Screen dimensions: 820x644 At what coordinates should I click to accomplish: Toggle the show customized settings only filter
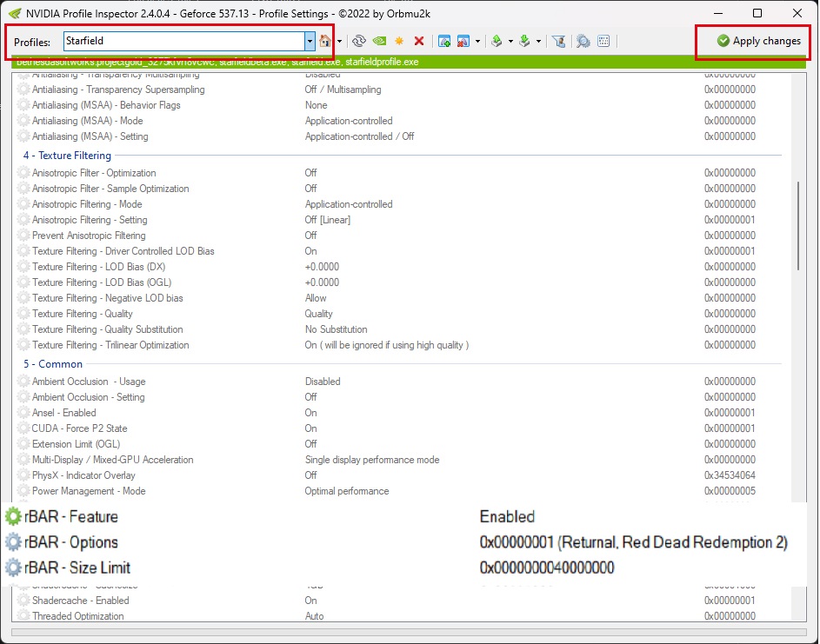click(558, 41)
